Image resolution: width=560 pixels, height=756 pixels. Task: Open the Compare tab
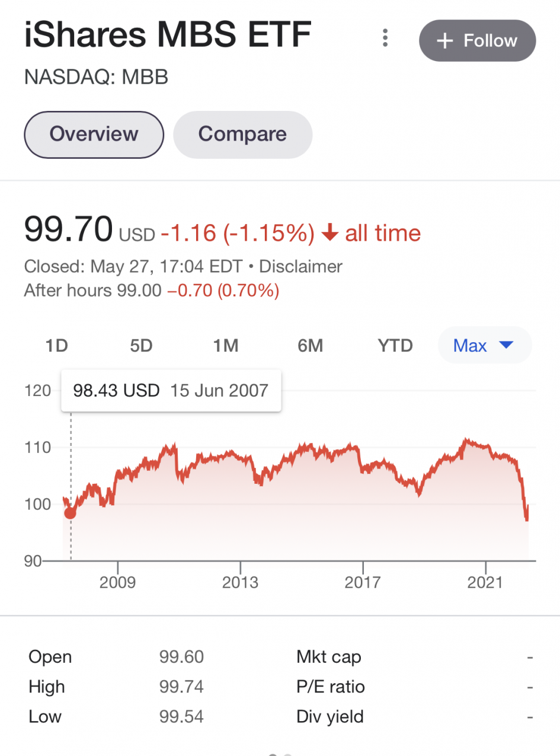[x=242, y=134]
